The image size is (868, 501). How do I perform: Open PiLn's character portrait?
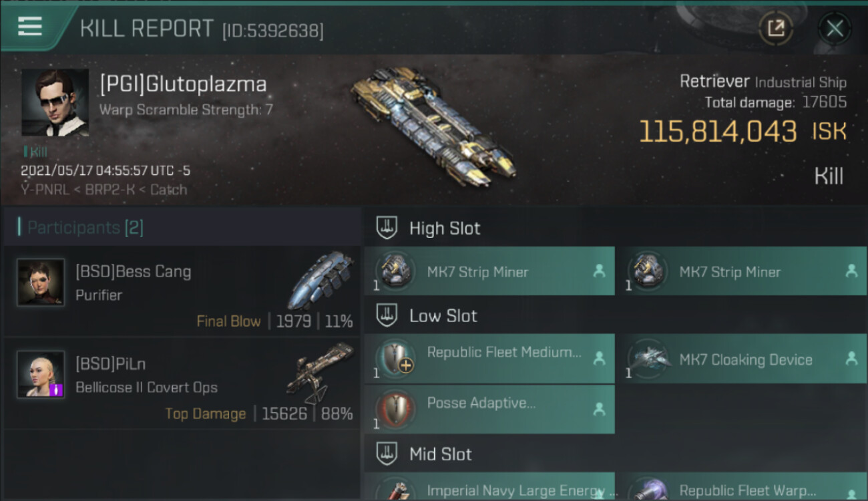point(41,375)
